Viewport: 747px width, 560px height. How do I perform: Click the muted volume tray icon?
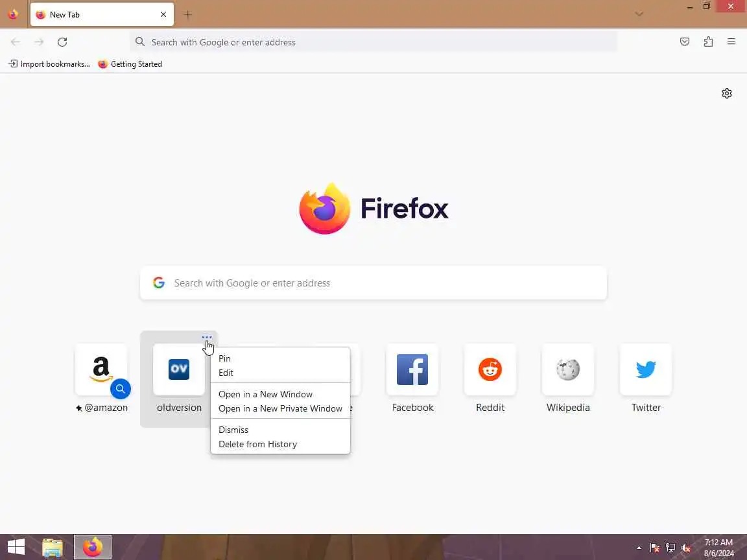(x=686, y=548)
